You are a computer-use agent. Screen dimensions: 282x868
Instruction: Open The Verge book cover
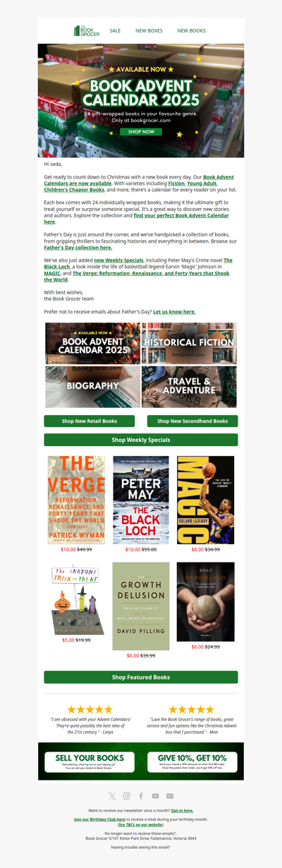point(76,500)
